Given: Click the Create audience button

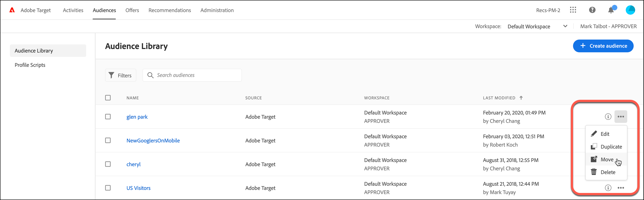Looking at the screenshot, I should [603, 46].
